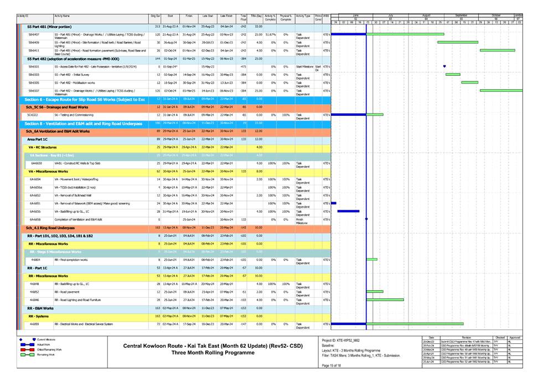Viewport: 554px width, 392px height.
Task: Click the blue actual work bar for S6 Testing and Commissioning
Action: 349,114
